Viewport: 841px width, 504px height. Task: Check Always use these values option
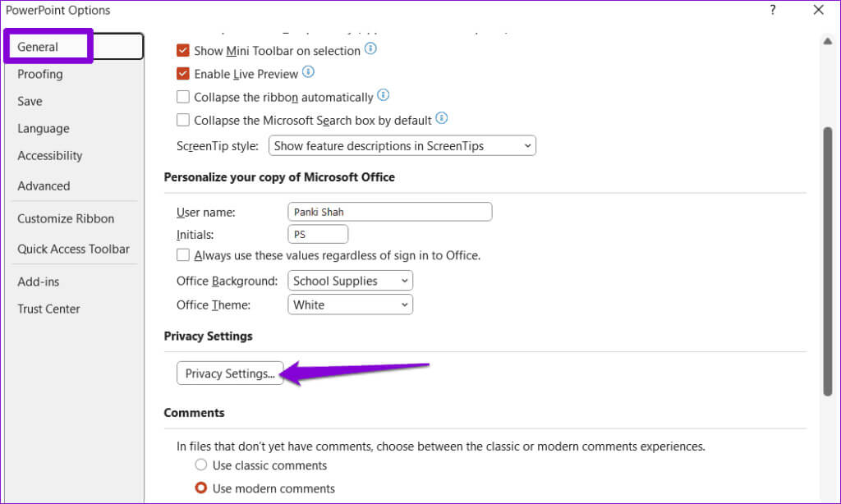click(x=183, y=255)
